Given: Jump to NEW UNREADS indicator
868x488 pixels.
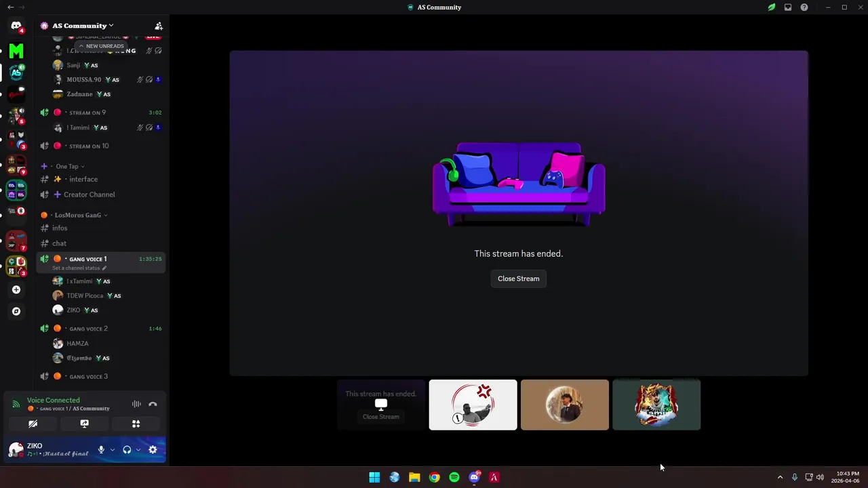Looking at the screenshot, I should click(101, 46).
